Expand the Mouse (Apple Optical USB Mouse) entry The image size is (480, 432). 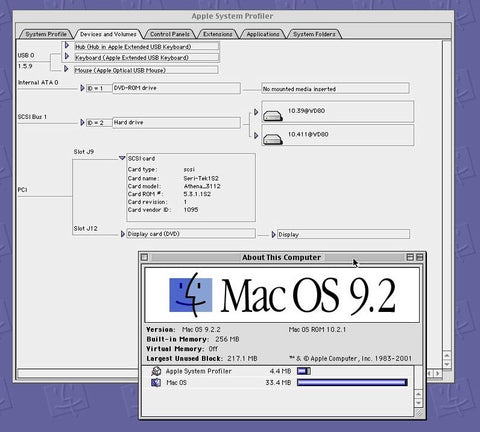pyautogui.click(x=66, y=69)
